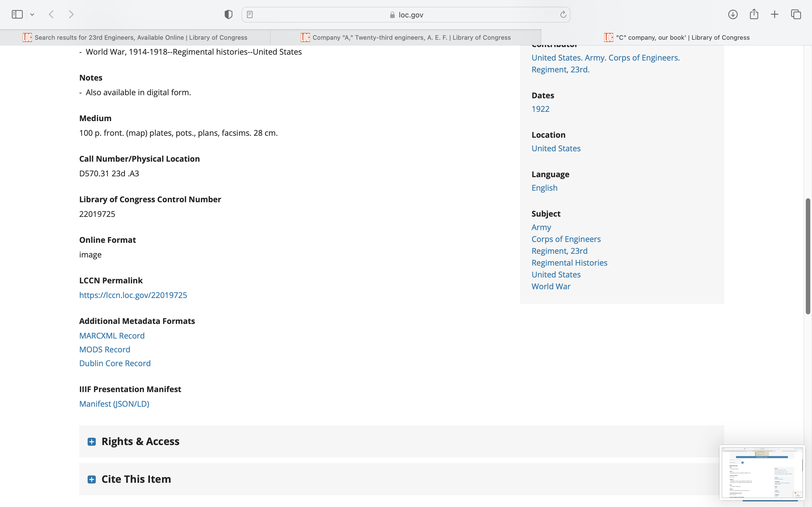Show the tab overview icon
Image resolution: width=812 pixels, height=507 pixels.
[796, 14]
